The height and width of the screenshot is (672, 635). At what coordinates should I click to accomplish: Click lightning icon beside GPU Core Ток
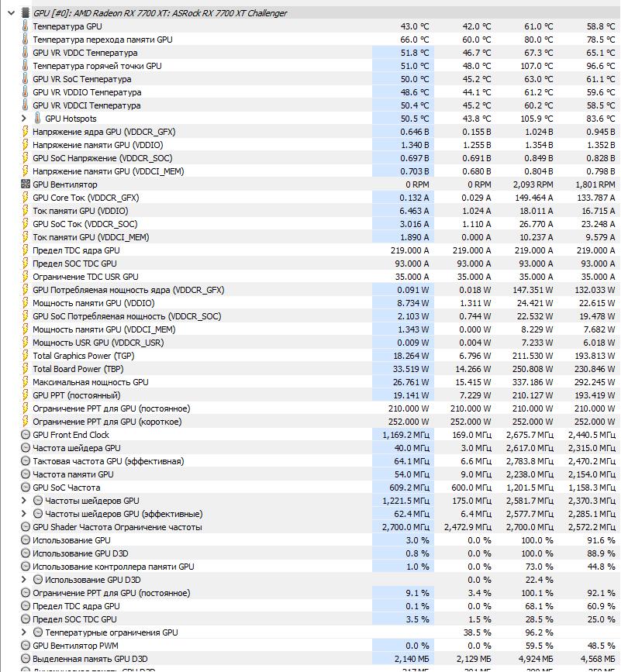pyautogui.click(x=26, y=198)
